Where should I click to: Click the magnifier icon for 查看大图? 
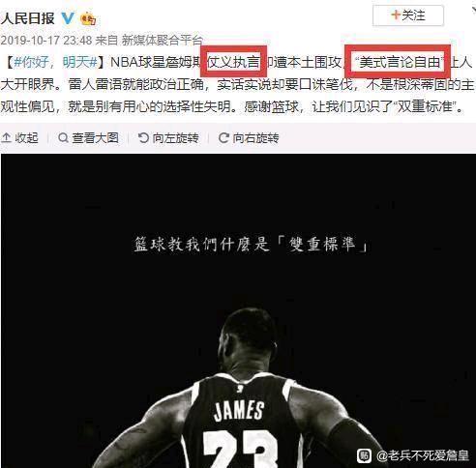[x=63, y=138]
